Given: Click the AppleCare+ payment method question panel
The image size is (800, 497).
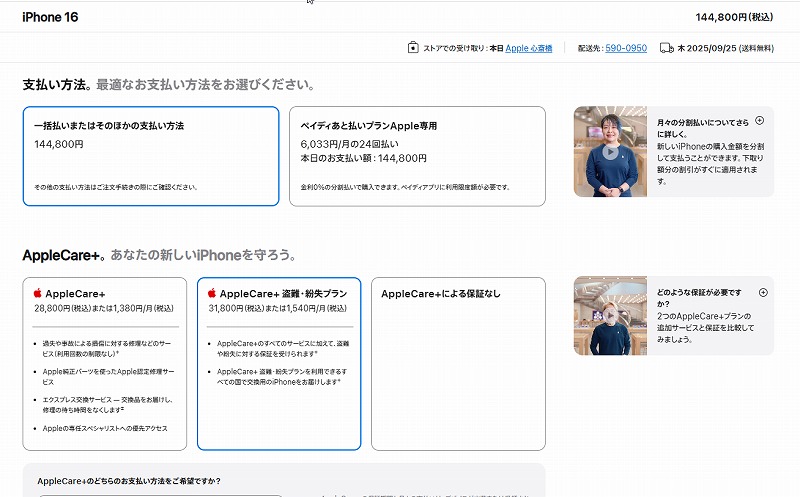Looking at the screenshot, I should click(284, 480).
